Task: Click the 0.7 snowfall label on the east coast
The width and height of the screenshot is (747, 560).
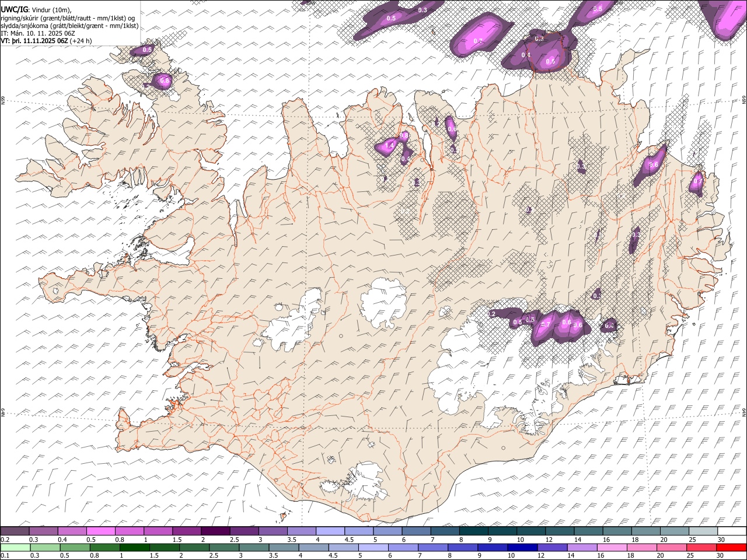Action: coord(697,182)
